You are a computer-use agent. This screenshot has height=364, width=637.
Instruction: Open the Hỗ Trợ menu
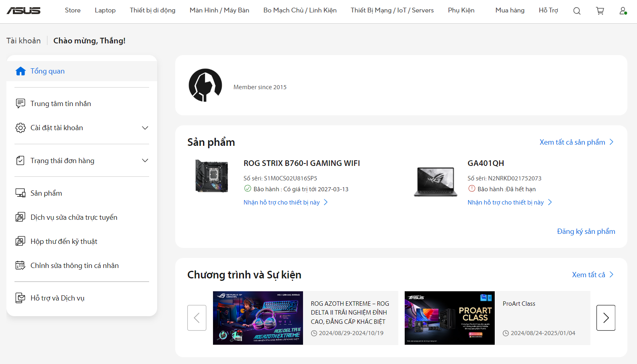(549, 10)
